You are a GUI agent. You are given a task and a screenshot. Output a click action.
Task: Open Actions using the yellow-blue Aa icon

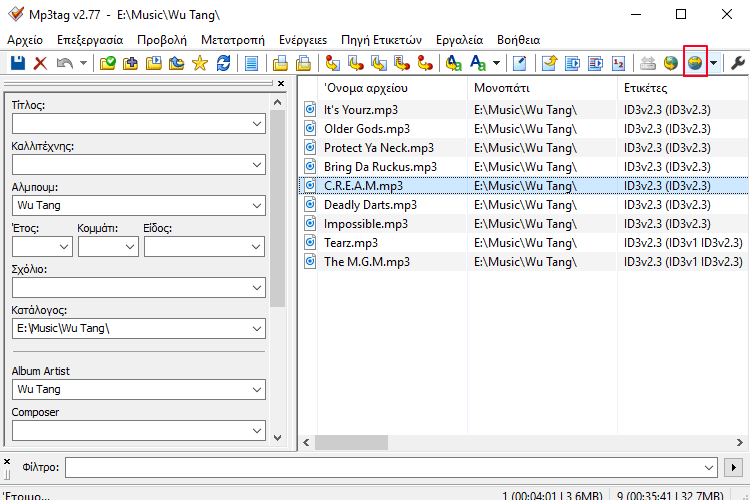click(x=453, y=63)
